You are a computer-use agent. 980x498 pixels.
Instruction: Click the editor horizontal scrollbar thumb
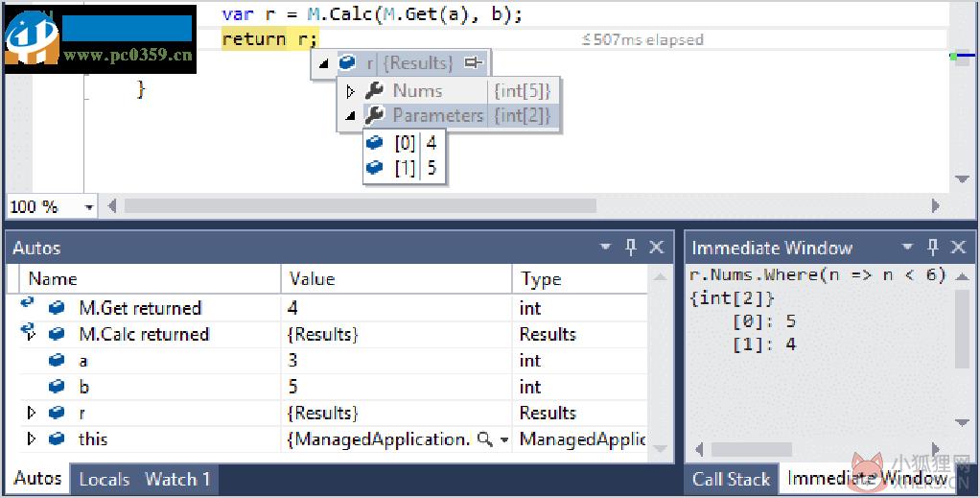pyautogui.click(x=360, y=206)
